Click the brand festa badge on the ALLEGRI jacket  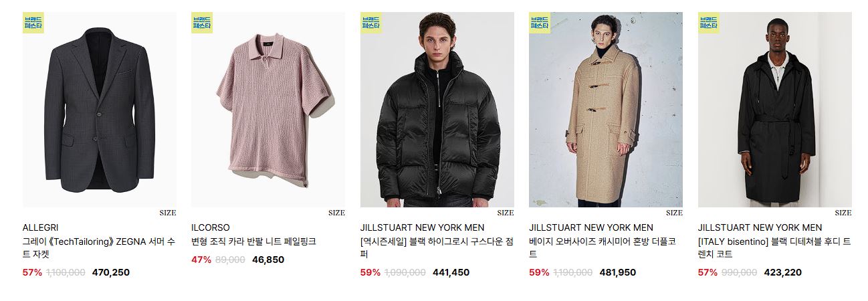click(33, 23)
